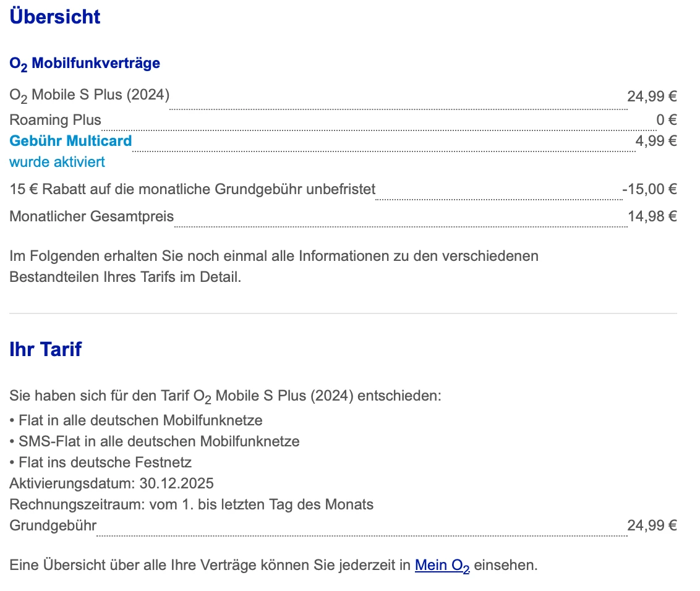Viewport: 700px width, 591px height.
Task: Click the Roaming Plus line item
Action: click(x=55, y=120)
